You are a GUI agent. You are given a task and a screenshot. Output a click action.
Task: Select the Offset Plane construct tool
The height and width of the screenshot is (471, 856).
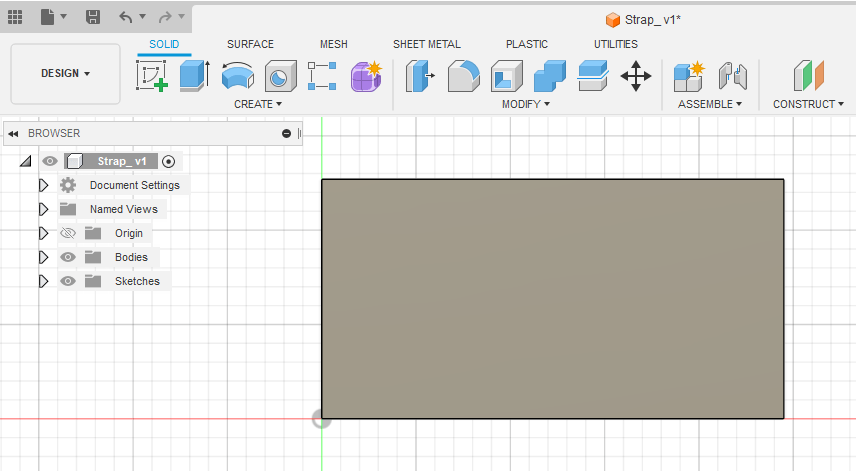click(x=808, y=76)
